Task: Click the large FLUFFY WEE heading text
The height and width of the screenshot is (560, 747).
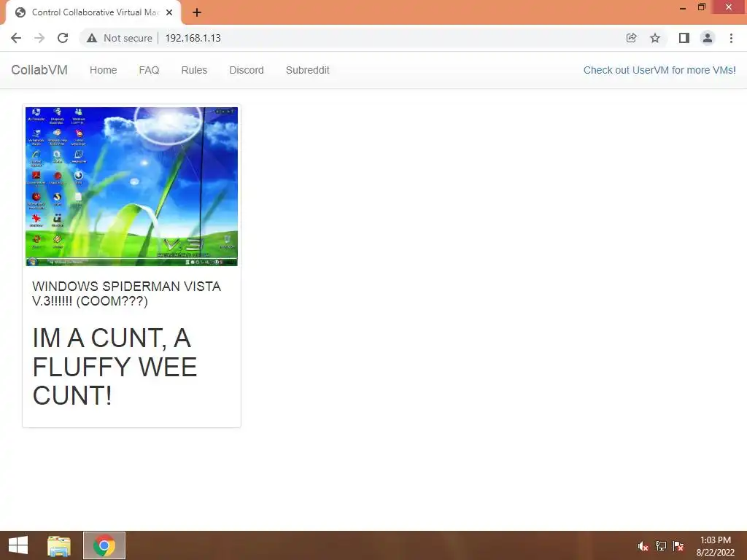Action: click(x=115, y=367)
